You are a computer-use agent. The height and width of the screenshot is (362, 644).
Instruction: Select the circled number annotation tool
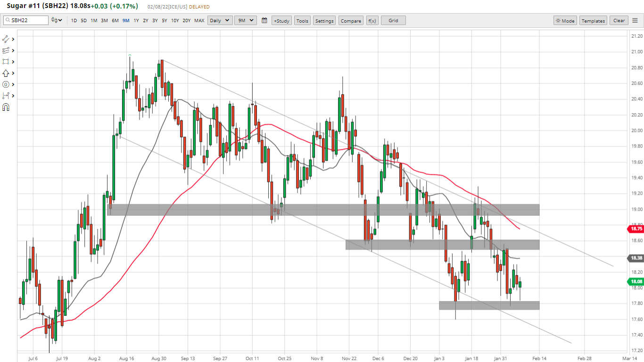pos(6,84)
